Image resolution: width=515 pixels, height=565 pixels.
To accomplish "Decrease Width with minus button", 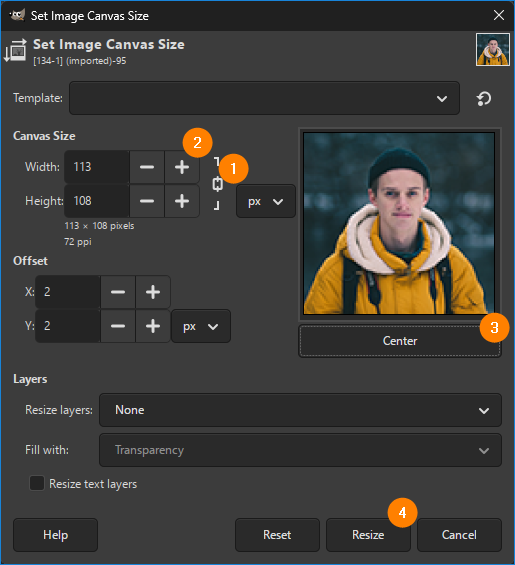I will [x=147, y=167].
